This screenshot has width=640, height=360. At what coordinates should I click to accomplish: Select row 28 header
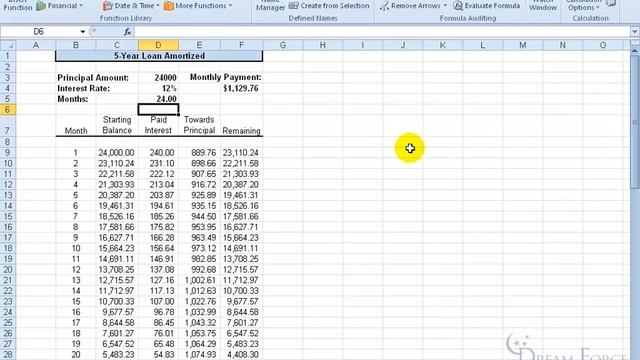[8, 354]
